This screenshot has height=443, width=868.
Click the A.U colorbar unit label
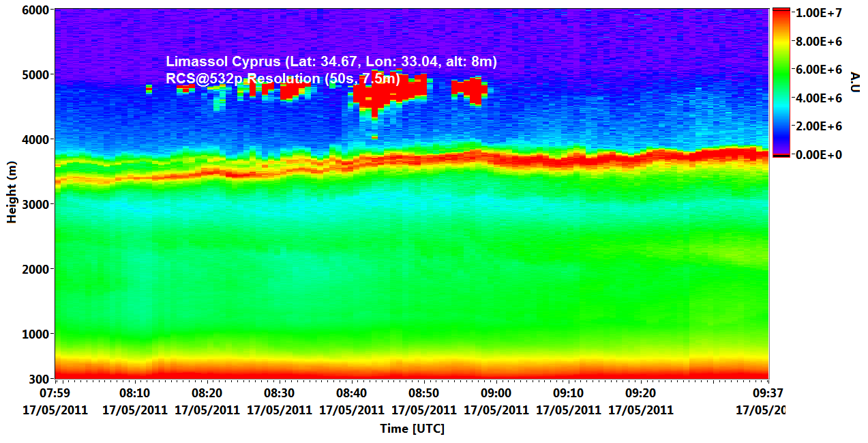(x=856, y=81)
